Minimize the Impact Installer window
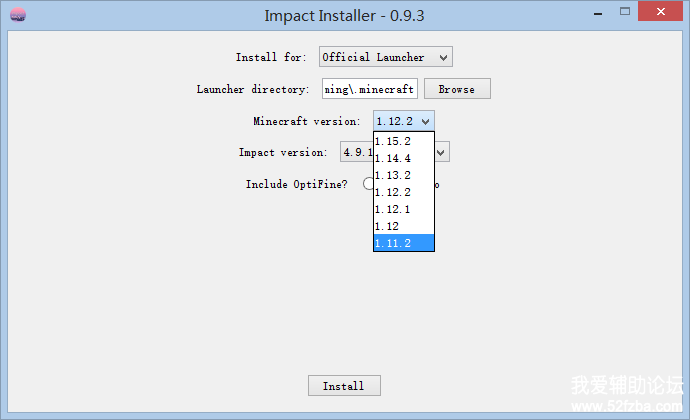The width and height of the screenshot is (690, 420). tap(598, 13)
